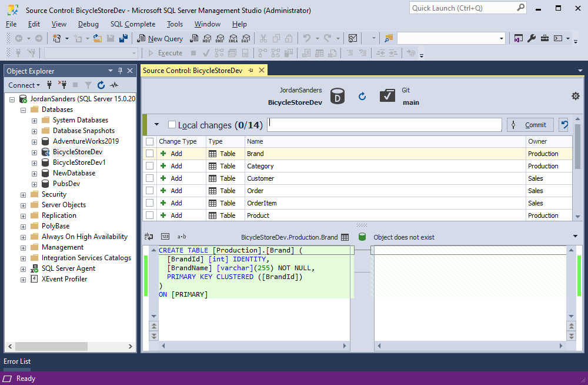
Task: Click the Save All icon in toolbar
Action: 123,38
